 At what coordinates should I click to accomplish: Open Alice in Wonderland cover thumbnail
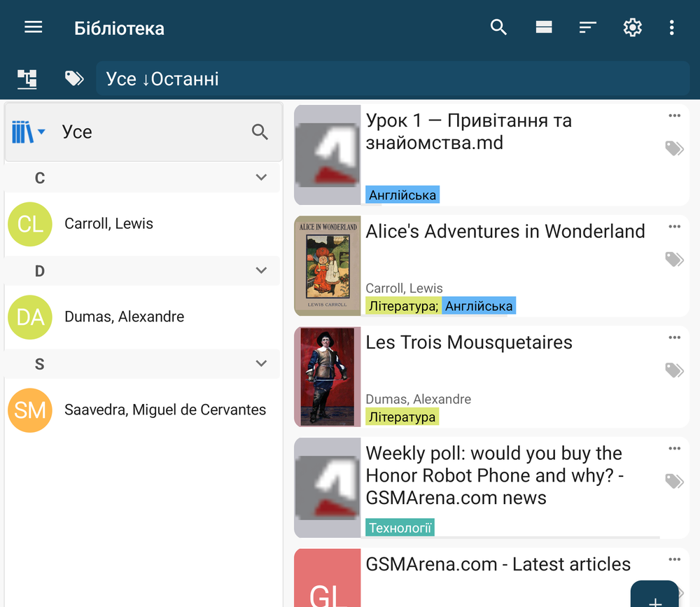[327, 266]
